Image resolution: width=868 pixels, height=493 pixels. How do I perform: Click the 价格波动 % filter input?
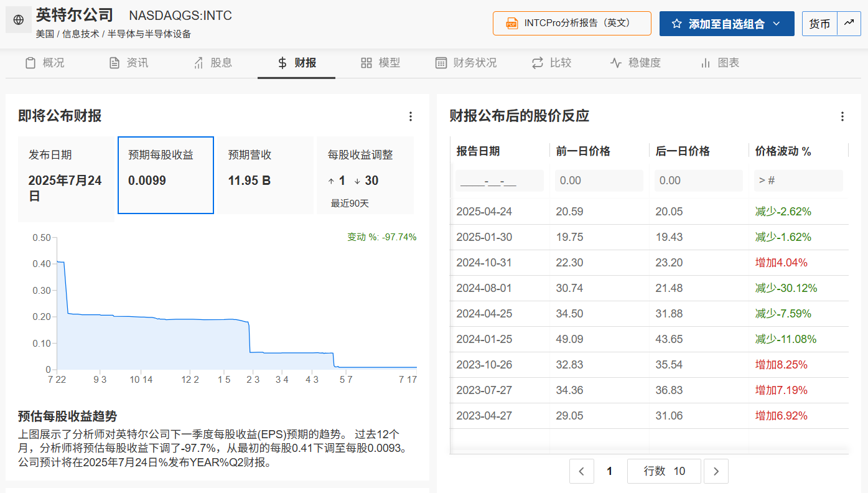point(798,181)
